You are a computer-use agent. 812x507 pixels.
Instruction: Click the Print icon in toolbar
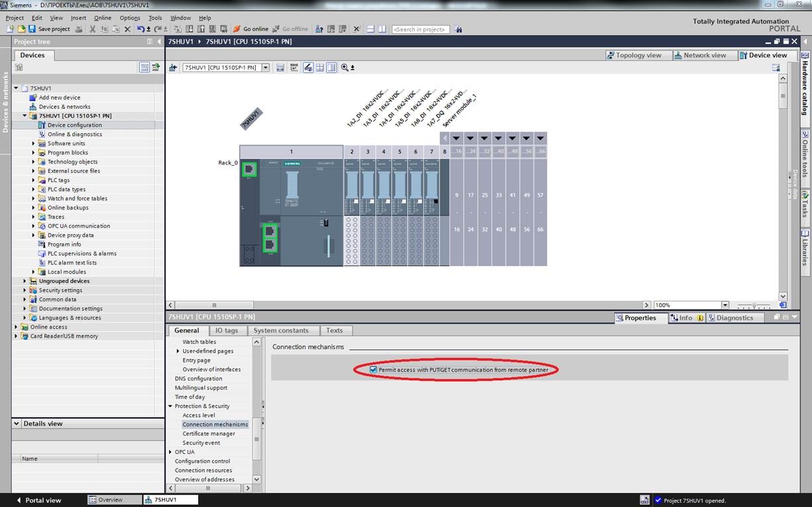click(x=79, y=29)
